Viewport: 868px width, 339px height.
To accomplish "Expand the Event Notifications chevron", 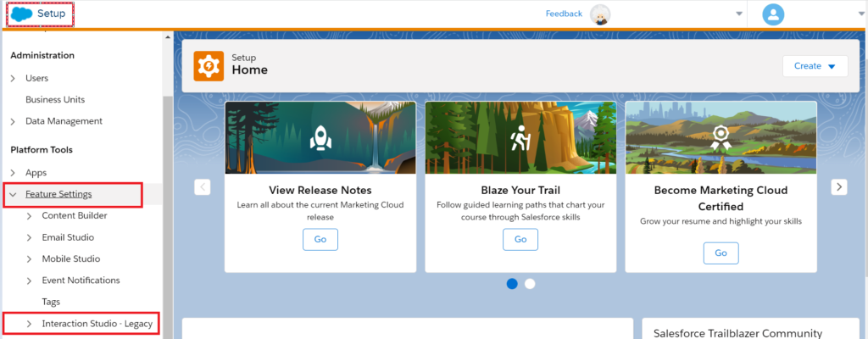I will pos(30,281).
